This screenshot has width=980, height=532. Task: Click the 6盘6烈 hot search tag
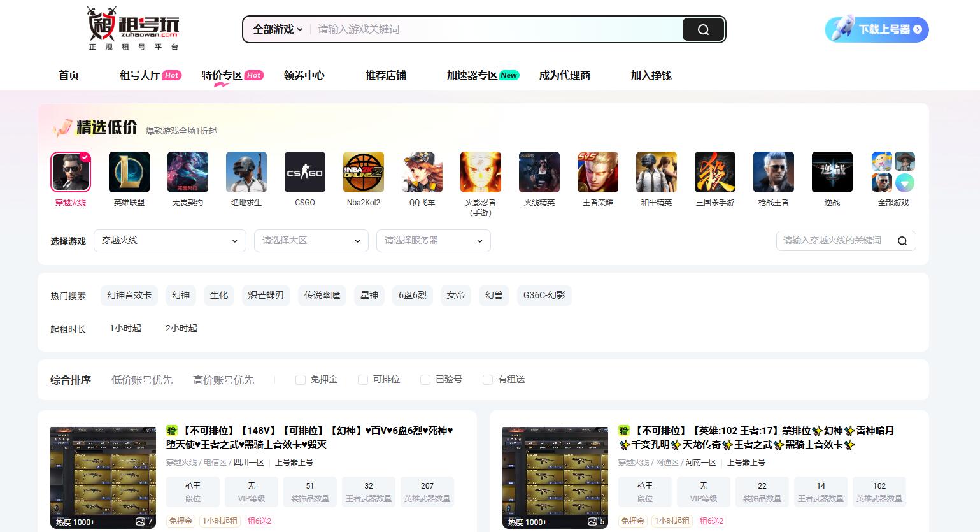tap(413, 296)
